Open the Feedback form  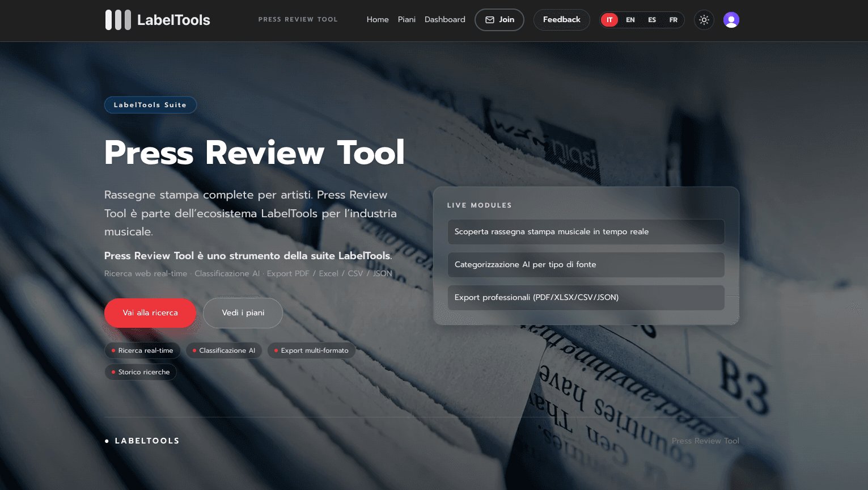(561, 19)
